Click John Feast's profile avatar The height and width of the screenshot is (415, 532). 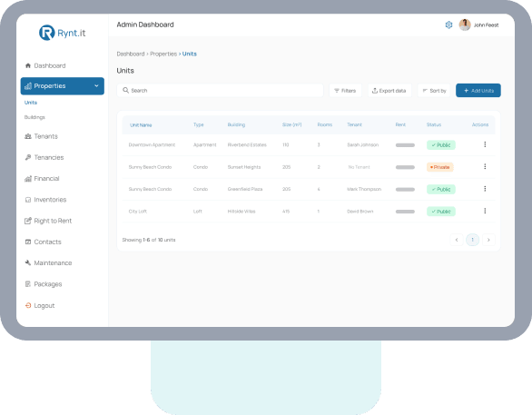click(x=465, y=25)
